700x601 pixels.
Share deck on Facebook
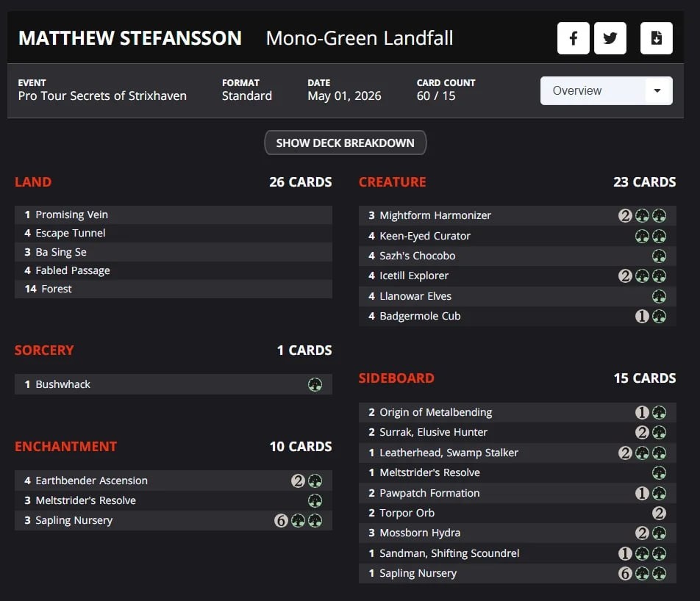[574, 38]
